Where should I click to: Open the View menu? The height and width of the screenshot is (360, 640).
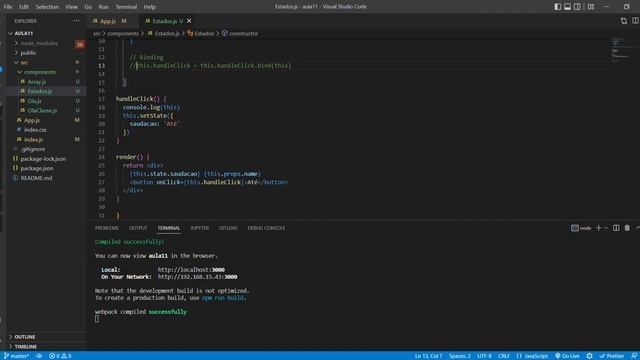(71, 7)
